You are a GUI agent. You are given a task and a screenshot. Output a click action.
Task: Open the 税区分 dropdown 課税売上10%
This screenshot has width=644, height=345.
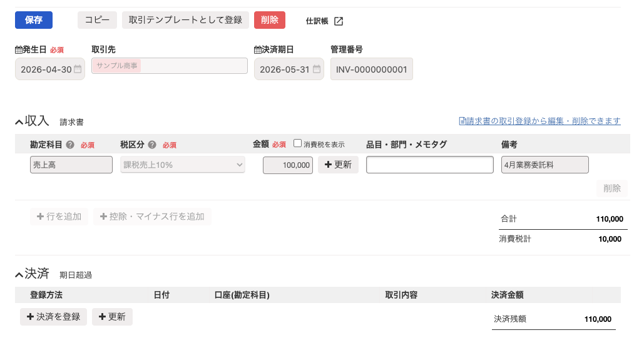coord(183,165)
